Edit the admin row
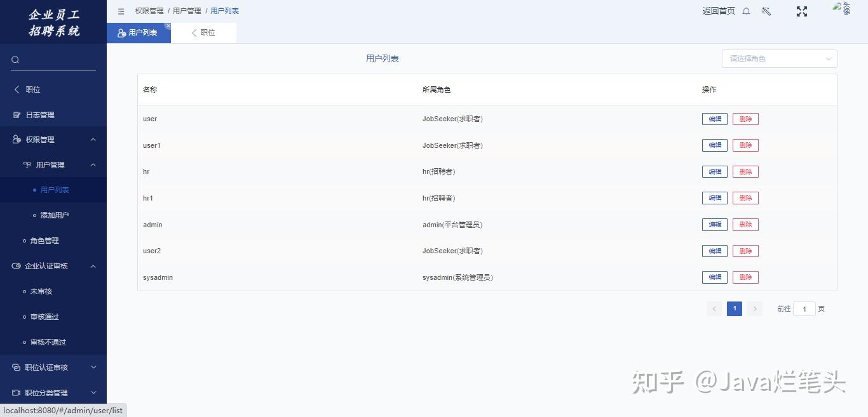 coord(715,225)
